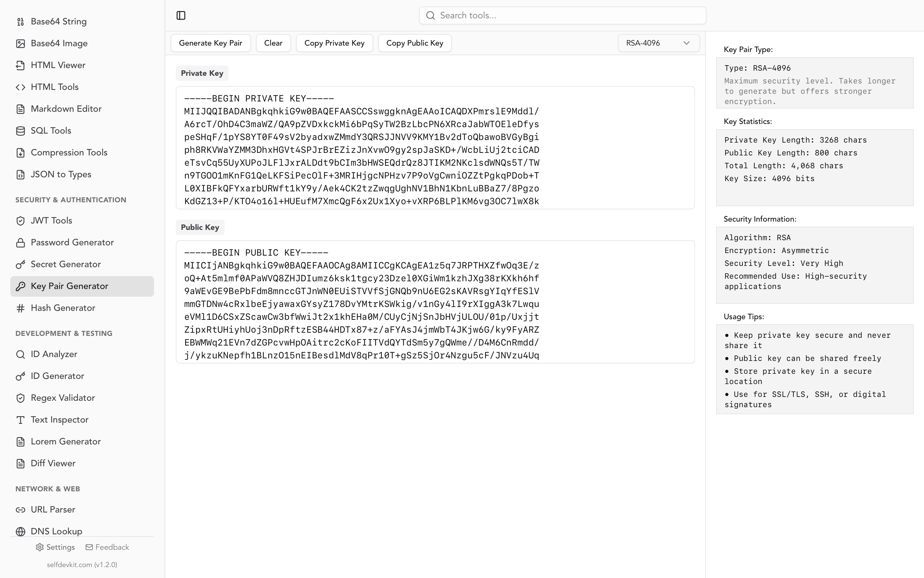This screenshot has height=578, width=924.
Task: Open Regex Validator tool
Action: 82,398
